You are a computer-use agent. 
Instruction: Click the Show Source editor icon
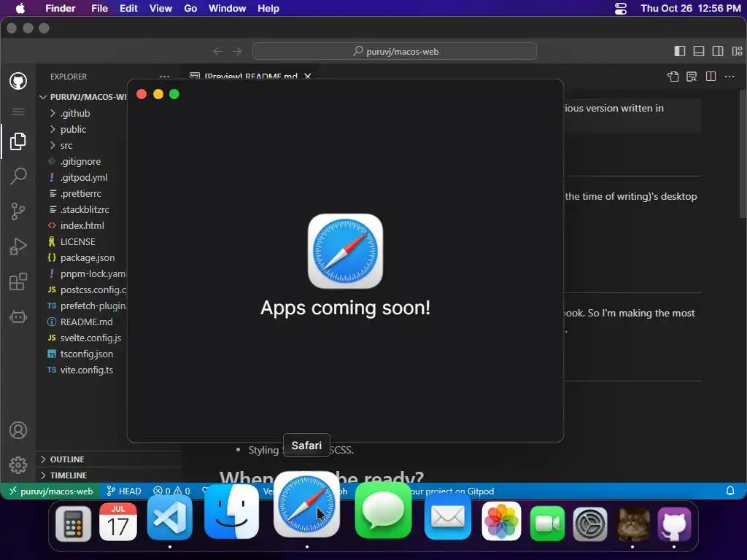click(x=692, y=77)
